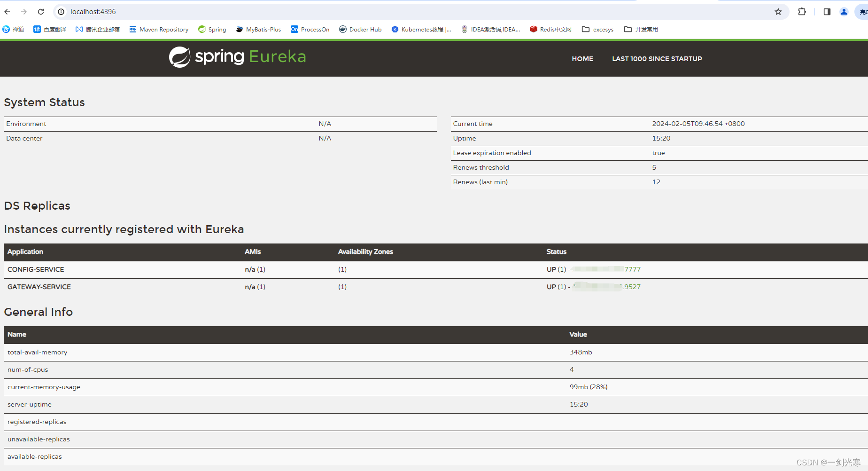868x471 pixels.
Task: Click the Current time value 2024-02-05T09:46:54
Action: (698, 124)
